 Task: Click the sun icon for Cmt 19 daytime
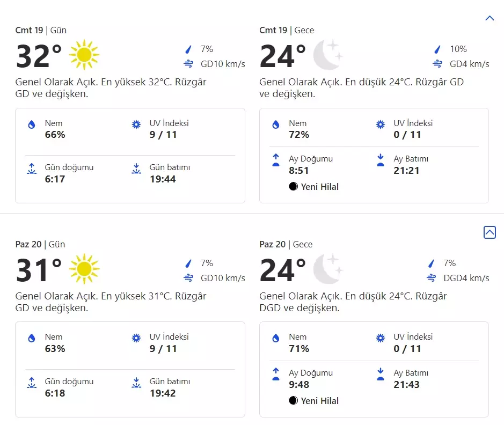[84, 55]
